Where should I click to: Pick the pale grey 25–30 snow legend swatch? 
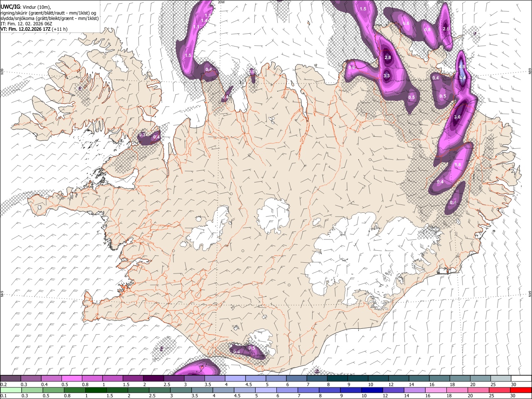(500, 379)
